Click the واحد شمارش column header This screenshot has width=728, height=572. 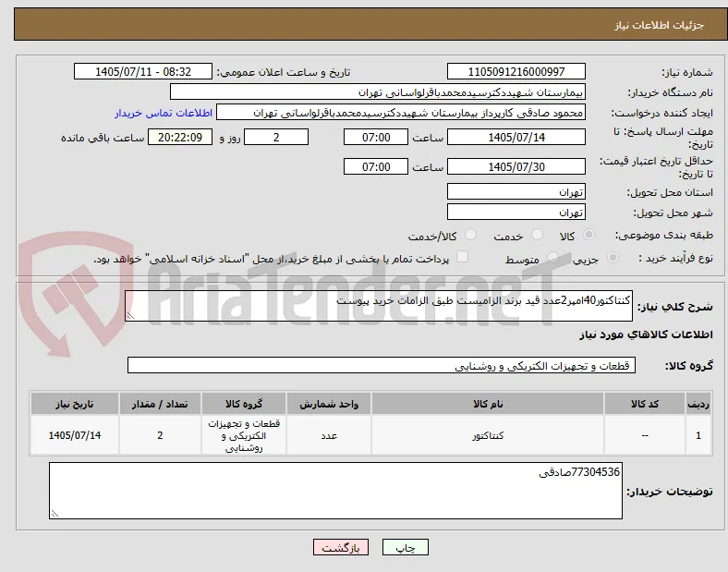(x=329, y=404)
